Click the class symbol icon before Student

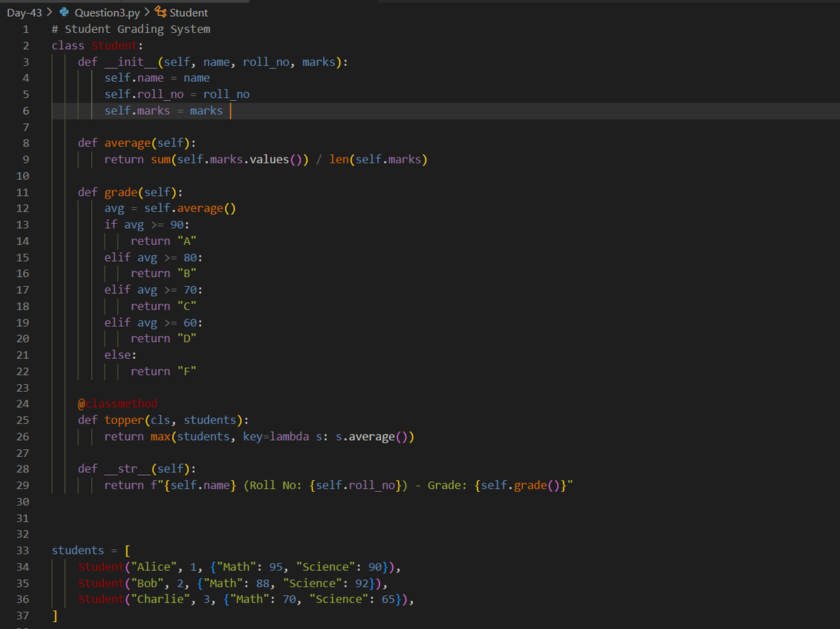[160, 12]
